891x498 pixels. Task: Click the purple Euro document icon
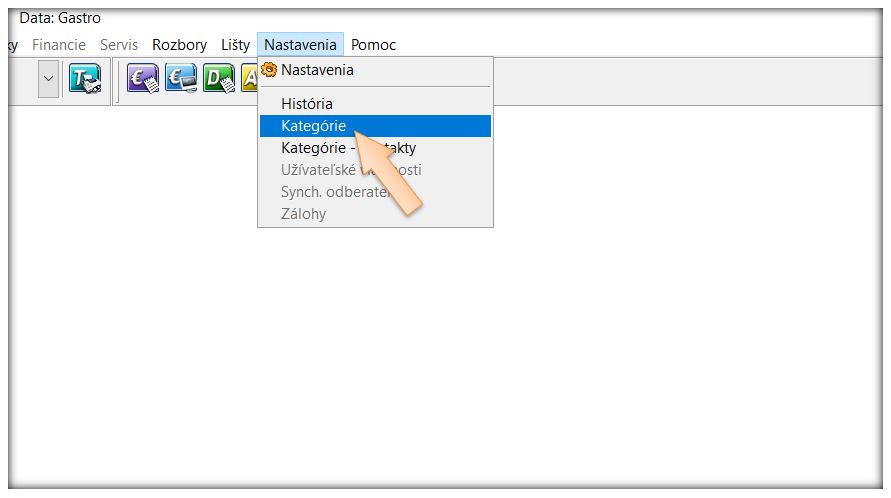click(x=142, y=78)
